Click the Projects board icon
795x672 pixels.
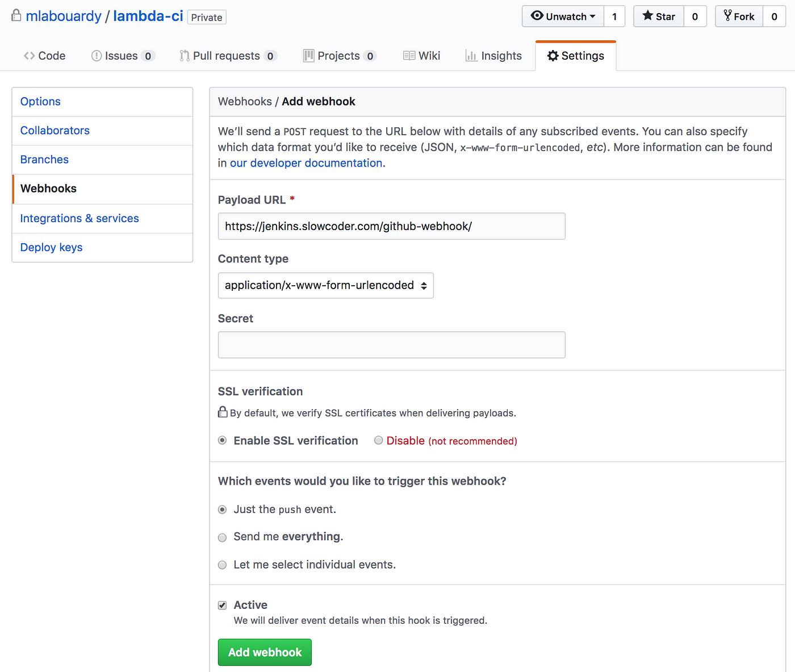pos(309,56)
